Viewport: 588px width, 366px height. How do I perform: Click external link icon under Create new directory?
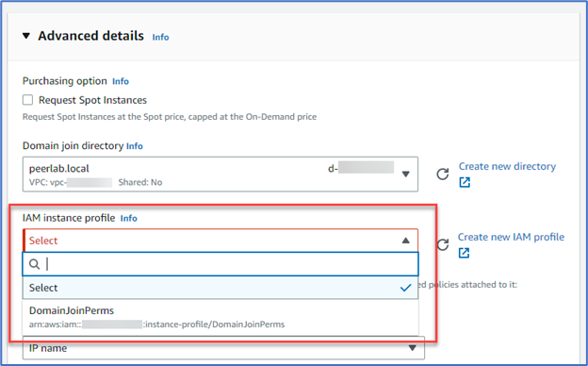coord(465,182)
